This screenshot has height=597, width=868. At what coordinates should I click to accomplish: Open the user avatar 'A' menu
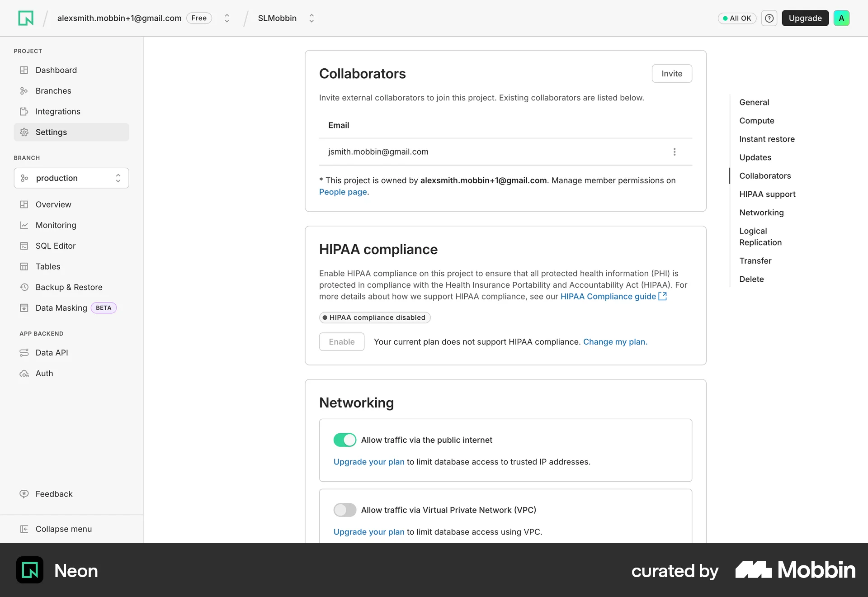coord(841,18)
